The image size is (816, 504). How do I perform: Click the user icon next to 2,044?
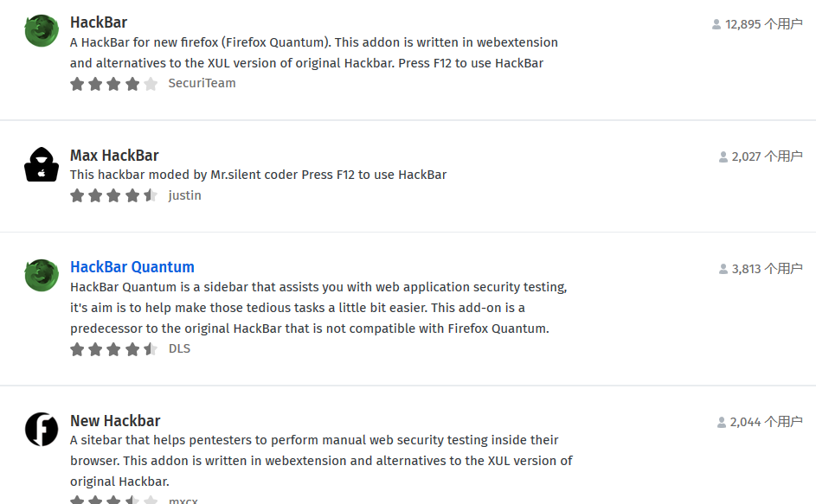[721, 423]
